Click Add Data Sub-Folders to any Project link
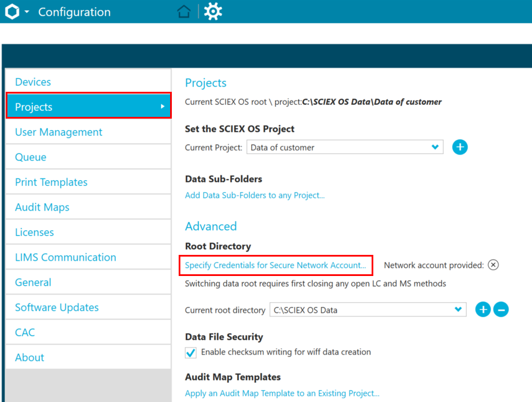This screenshot has width=532, height=402. 255,196
